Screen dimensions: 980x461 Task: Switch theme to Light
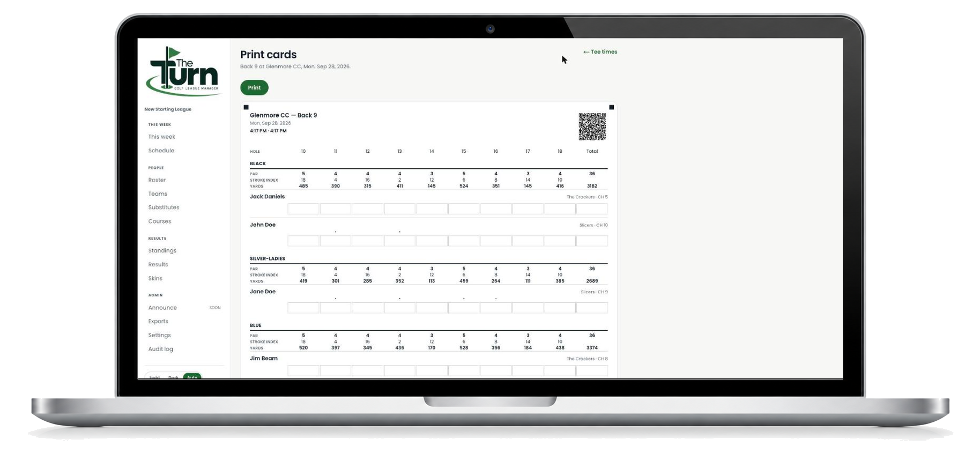coord(155,377)
